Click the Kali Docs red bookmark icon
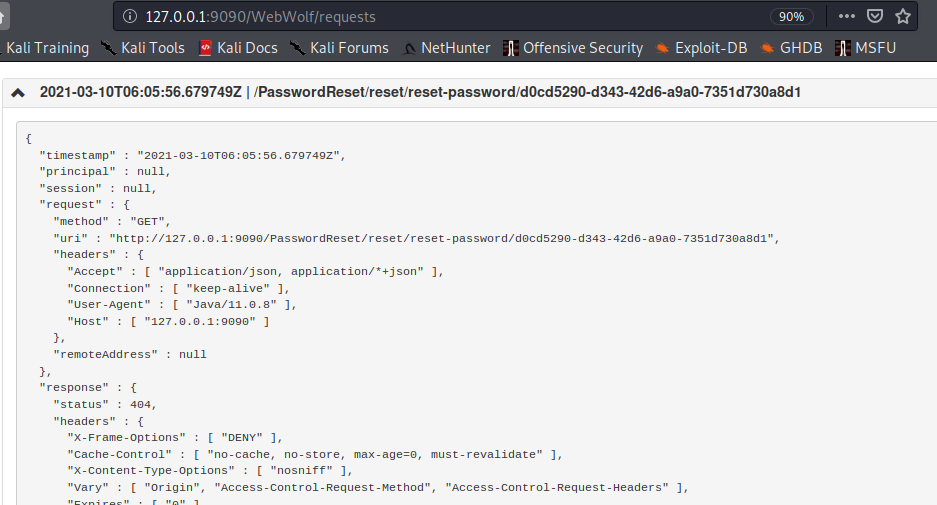 206,48
